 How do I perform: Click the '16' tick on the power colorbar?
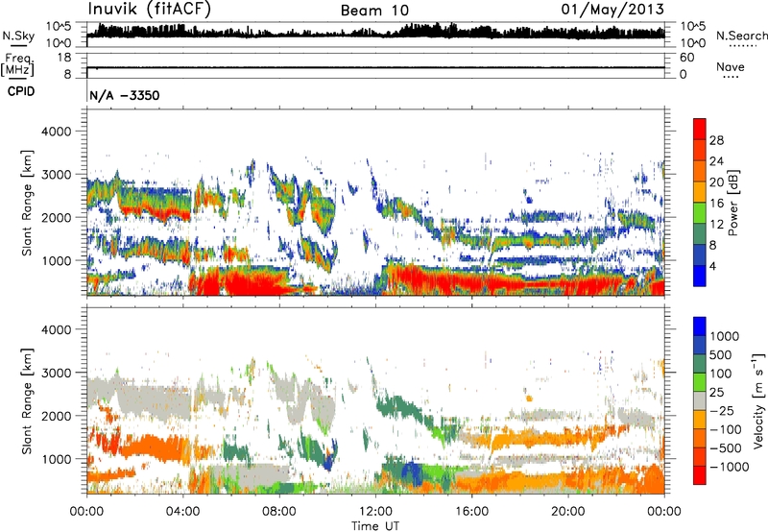(716, 204)
